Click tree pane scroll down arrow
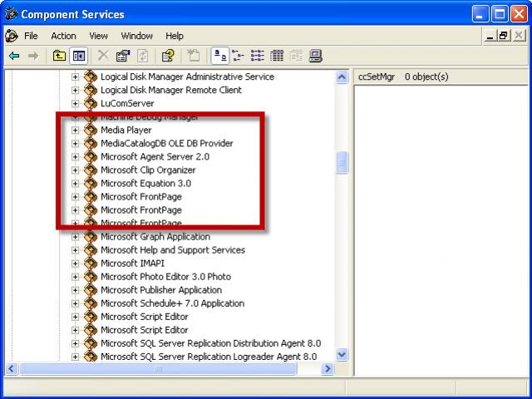Image resolution: width=532 pixels, height=399 pixels. (x=342, y=355)
